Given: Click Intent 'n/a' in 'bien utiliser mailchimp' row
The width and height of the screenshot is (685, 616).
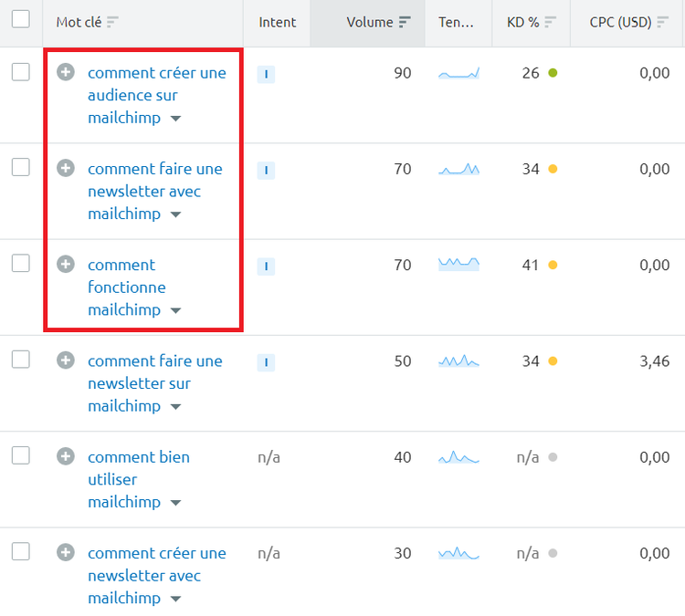Looking at the screenshot, I should 269,457.
